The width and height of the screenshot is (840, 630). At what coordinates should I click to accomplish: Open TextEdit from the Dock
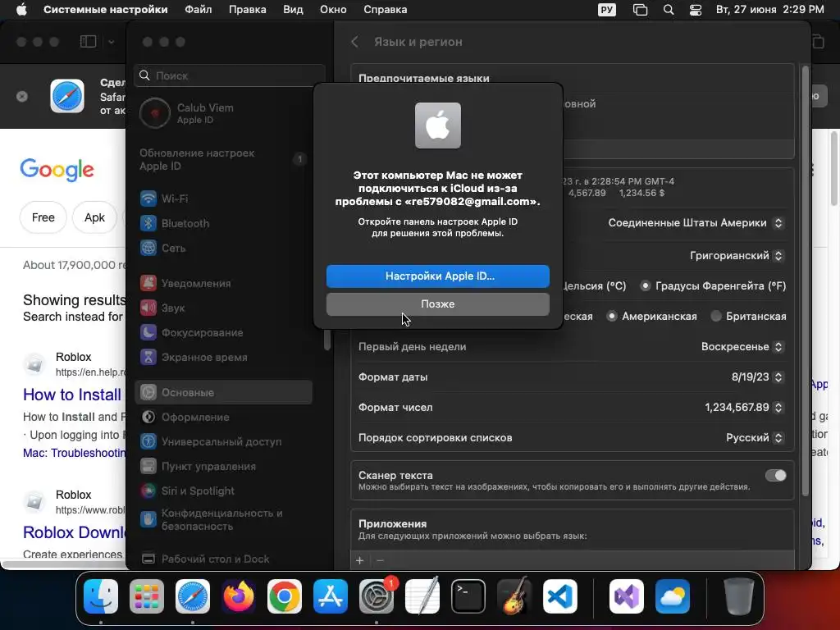[x=422, y=596]
